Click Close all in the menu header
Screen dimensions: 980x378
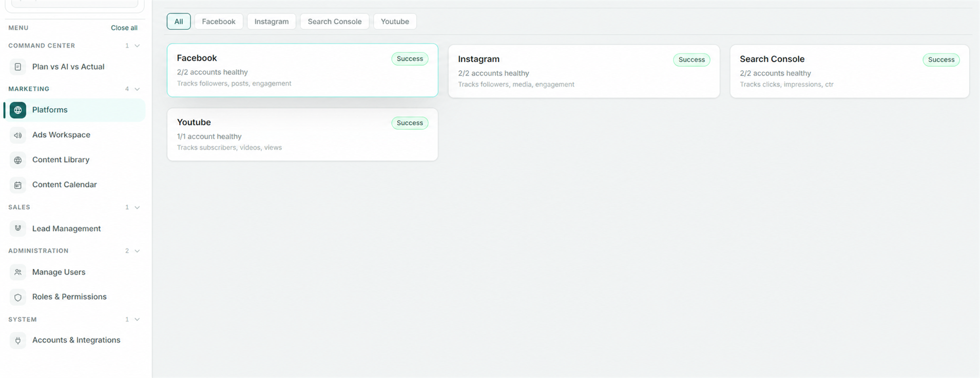(124, 28)
